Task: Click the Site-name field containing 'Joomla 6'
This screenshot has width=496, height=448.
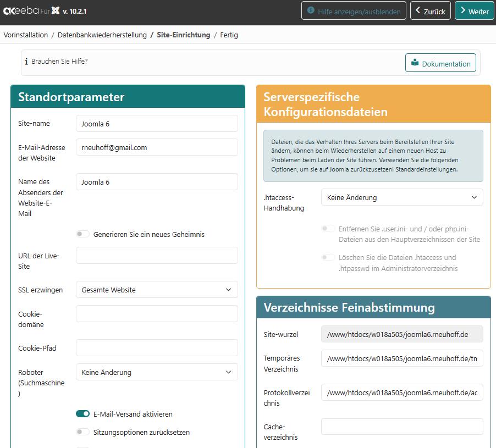Action: (157, 124)
